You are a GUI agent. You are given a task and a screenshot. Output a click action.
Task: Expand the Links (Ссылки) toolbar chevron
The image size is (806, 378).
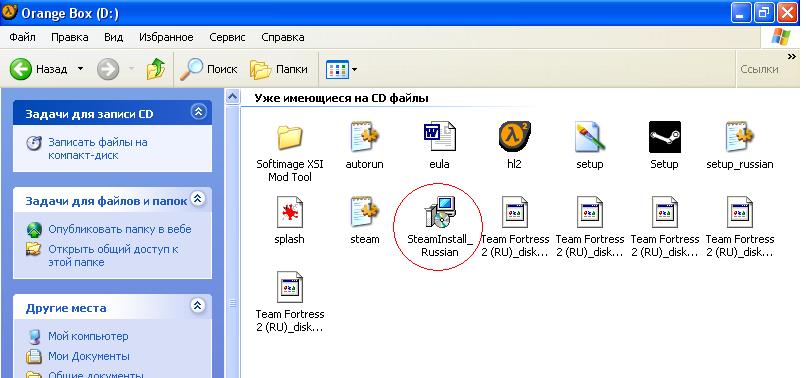pos(792,57)
